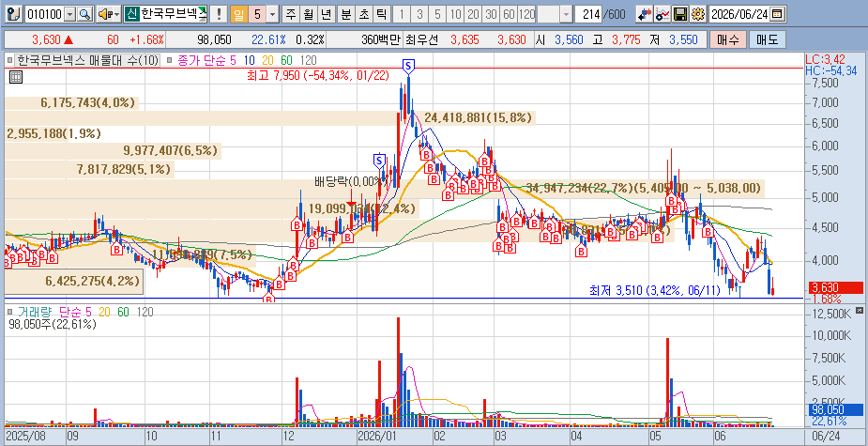Click the small square before 한국무브넥스 매물대 label
This screenshot has height=446, width=868.
pyautogui.click(x=9, y=59)
